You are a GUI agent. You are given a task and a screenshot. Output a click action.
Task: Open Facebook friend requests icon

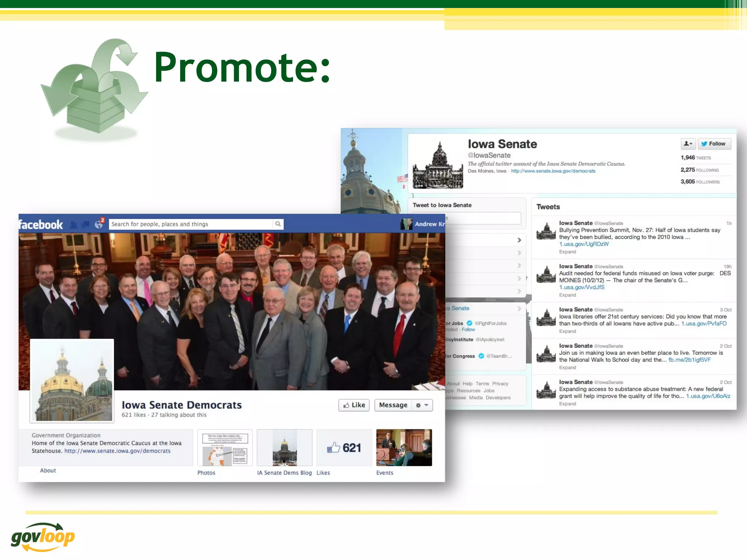coord(73,225)
